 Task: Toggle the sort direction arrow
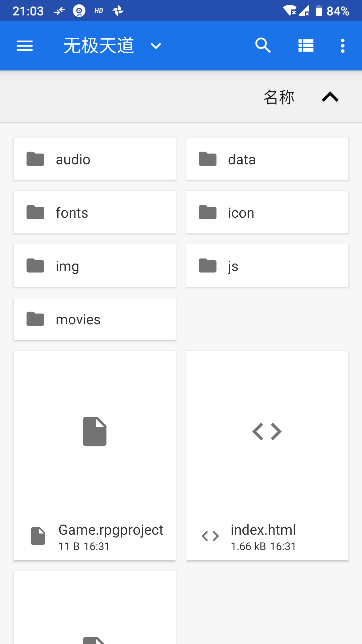point(330,97)
